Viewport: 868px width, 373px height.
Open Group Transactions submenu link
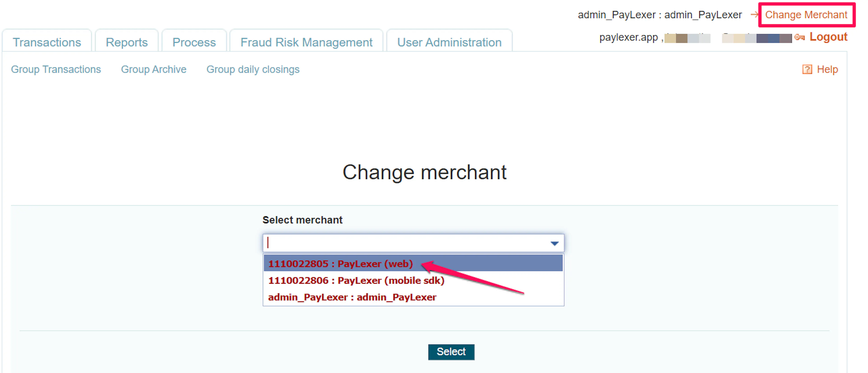pos(56,69)
